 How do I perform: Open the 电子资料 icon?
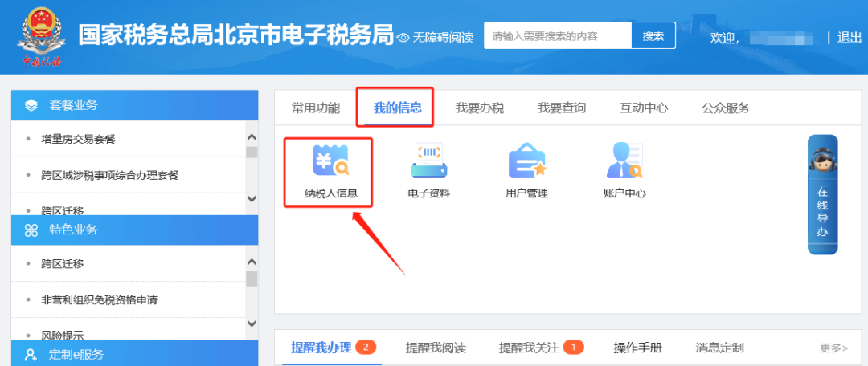pos(428,172)
